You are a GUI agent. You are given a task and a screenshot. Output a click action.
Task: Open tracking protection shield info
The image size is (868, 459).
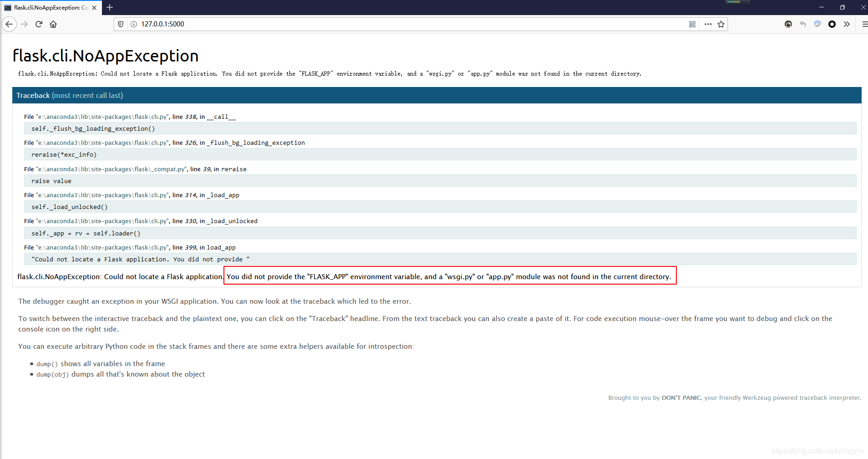click(121, 24)
